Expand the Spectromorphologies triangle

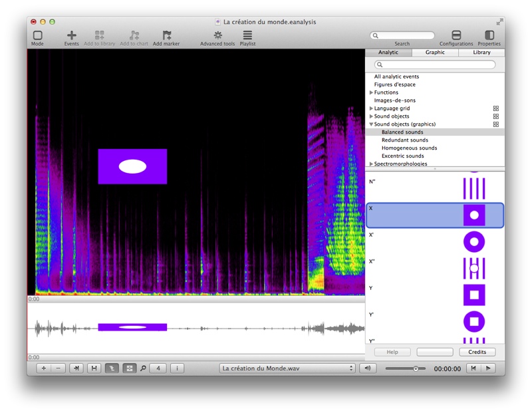coord(371,164)
